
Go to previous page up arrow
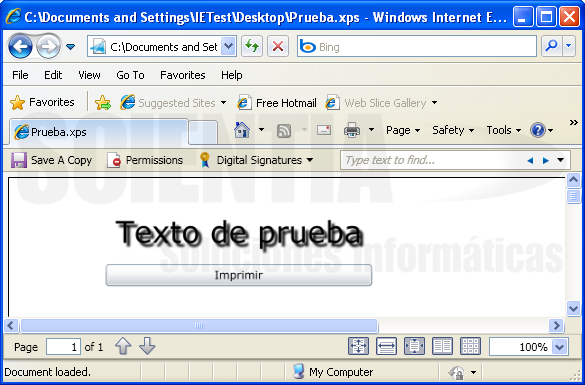pyautogui.click(x=123, y=346)
